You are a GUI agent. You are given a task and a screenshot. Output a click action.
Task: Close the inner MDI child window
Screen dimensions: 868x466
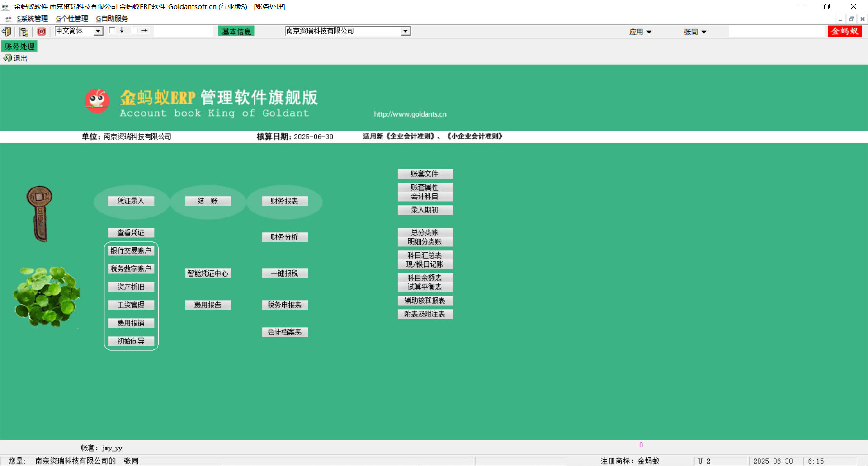(x=863, y=19)
